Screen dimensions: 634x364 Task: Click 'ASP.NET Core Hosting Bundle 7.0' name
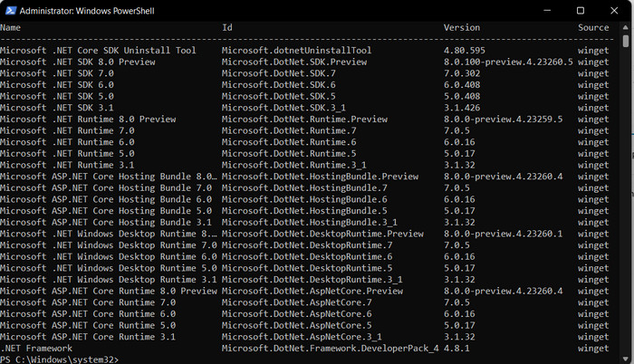point(132,188)
